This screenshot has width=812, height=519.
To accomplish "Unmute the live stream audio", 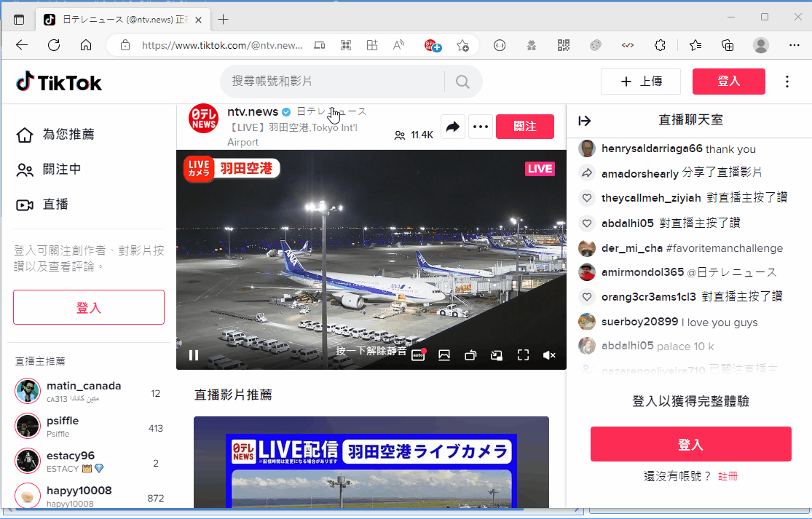I will click(549, 355).
